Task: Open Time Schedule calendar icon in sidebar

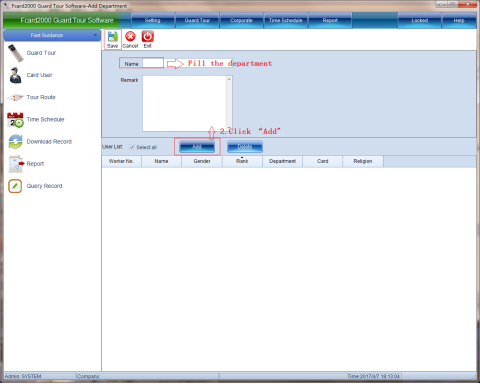Action: [x=15, y=120]
